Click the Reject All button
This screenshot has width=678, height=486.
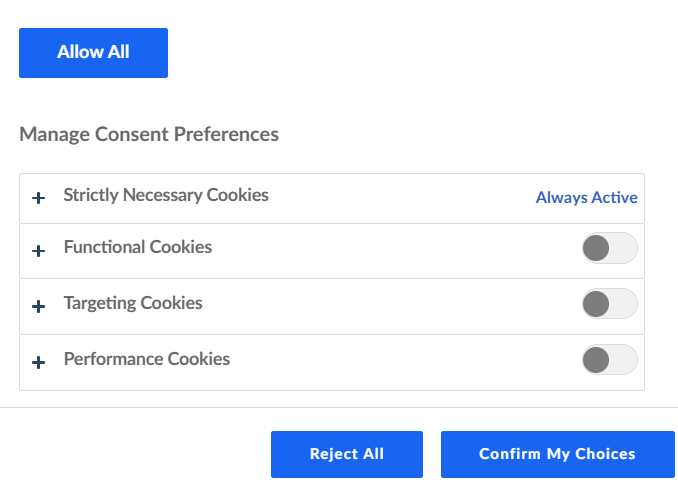[x=347, y=454]
